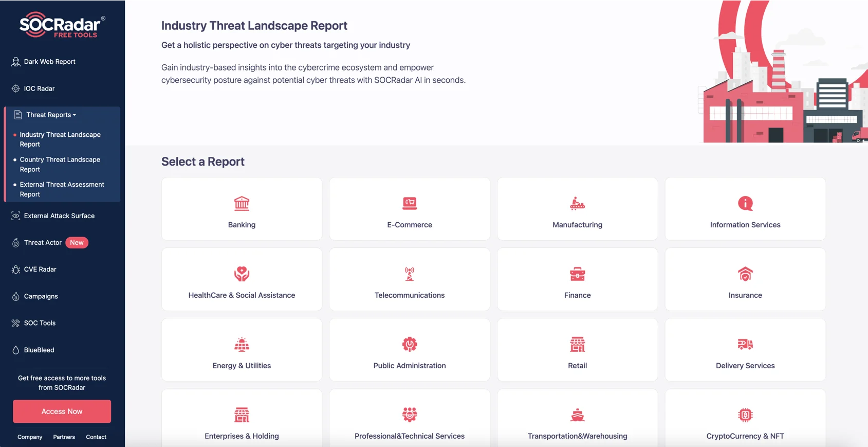Open the Contact footer link
Viewport: 868px width, 447px height.
click(96, 437)
